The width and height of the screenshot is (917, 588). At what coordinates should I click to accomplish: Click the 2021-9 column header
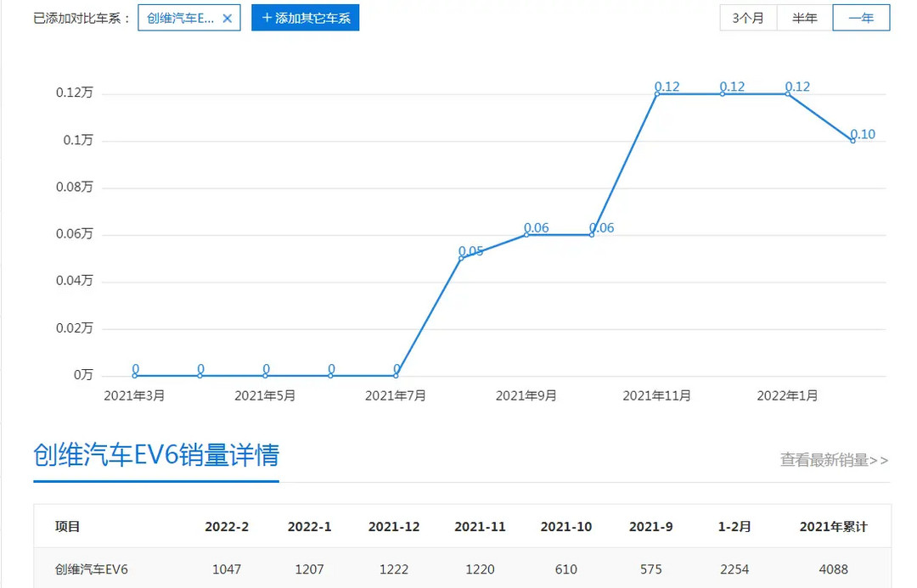[x=651, y=527]
